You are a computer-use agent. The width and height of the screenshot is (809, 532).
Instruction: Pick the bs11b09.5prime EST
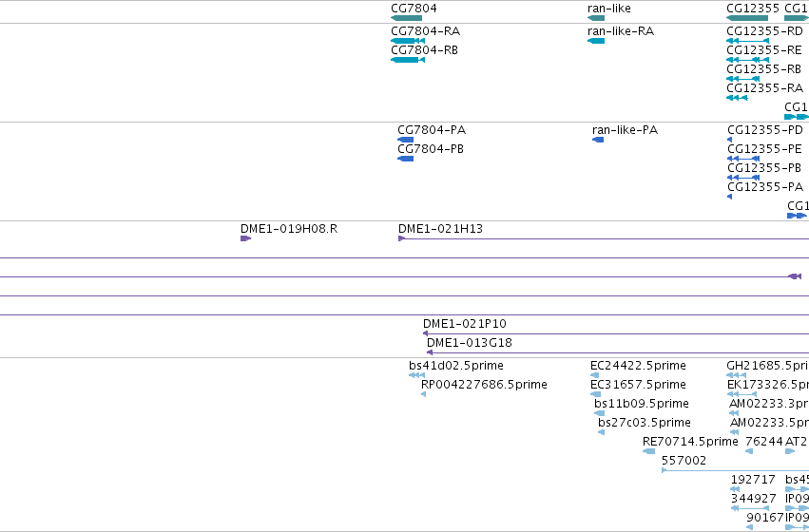(599, 413)
